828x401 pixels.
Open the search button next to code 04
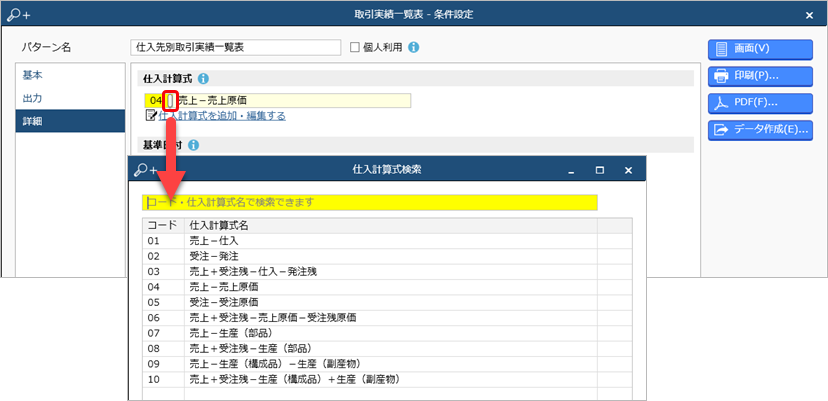[x=171, y=100]
